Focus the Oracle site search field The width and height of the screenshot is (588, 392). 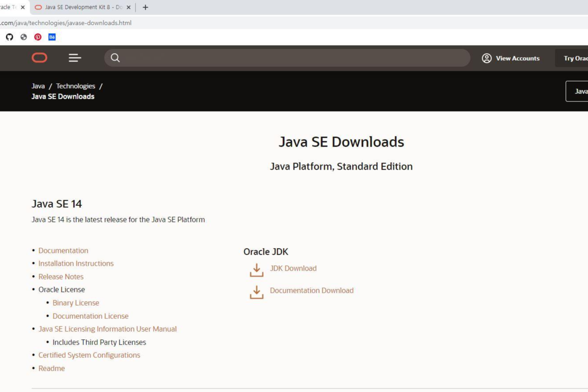287,58
